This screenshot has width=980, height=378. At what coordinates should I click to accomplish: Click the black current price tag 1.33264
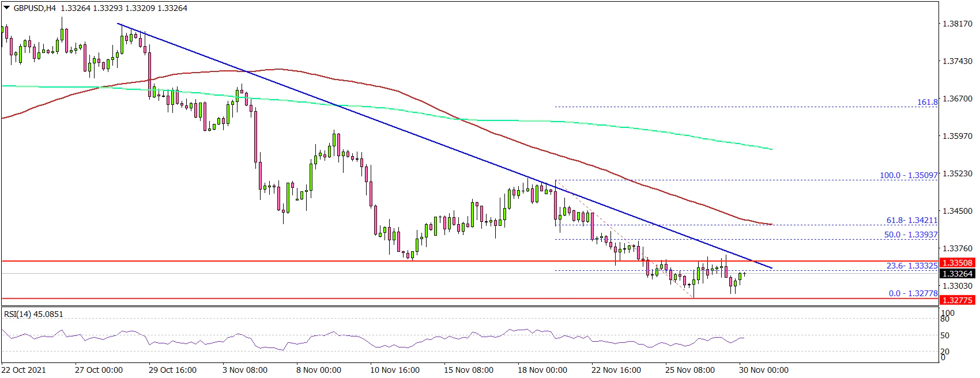(x=957, y=274)
